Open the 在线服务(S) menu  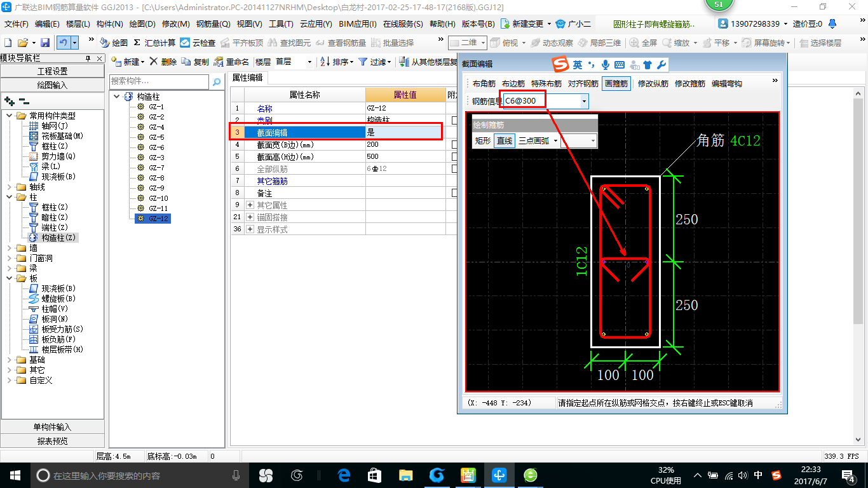pos(403,24)
